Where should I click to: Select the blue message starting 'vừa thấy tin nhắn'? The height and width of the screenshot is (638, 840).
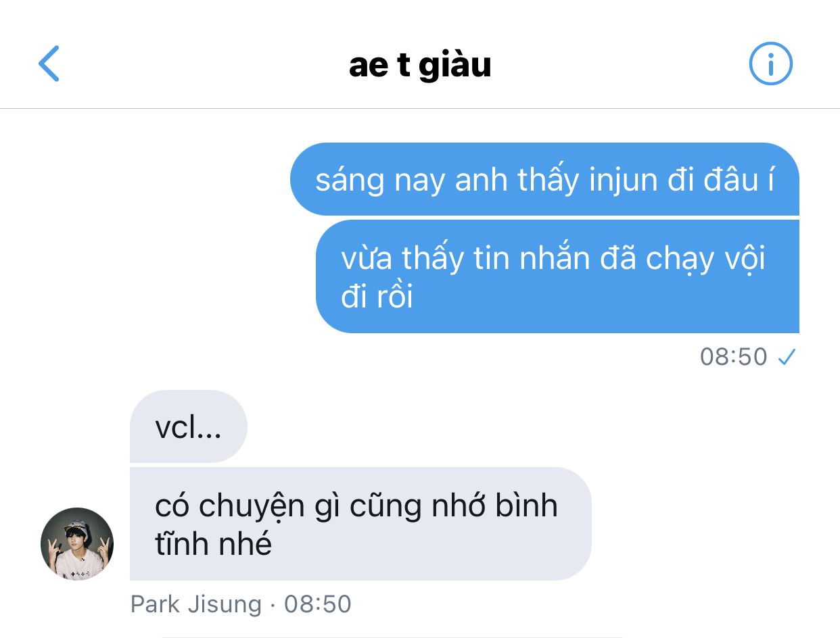point(557,276)
